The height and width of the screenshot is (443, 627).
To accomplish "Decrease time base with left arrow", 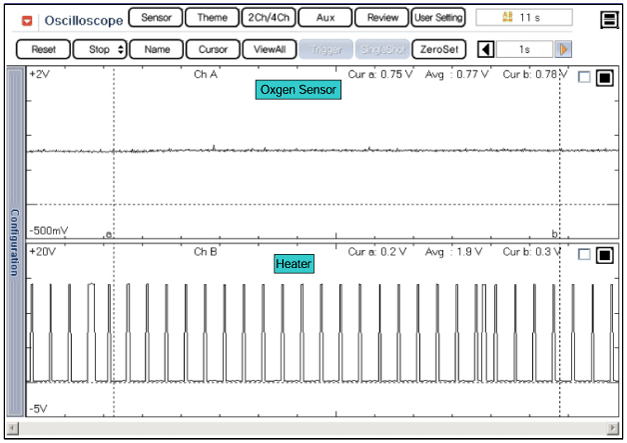I will pos(486,49).
